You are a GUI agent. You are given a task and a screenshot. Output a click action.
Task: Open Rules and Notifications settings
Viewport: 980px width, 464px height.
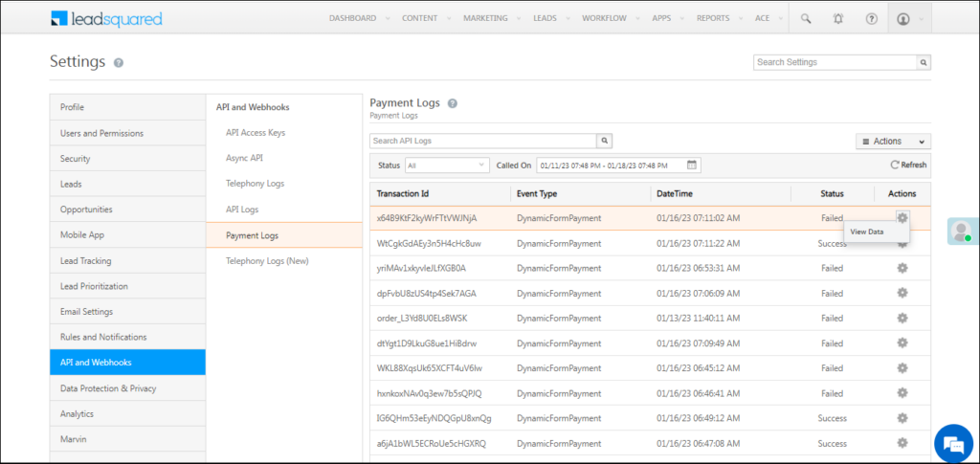(127, 337)
